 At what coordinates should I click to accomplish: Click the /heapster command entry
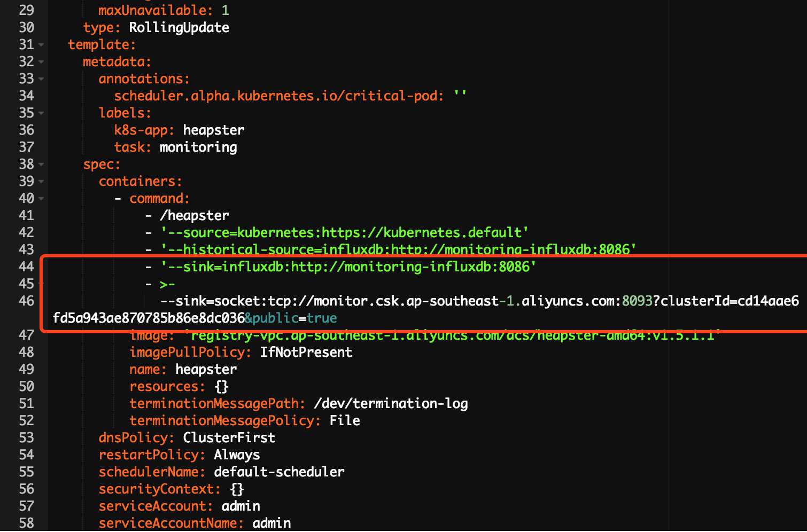tap(195, 216)
